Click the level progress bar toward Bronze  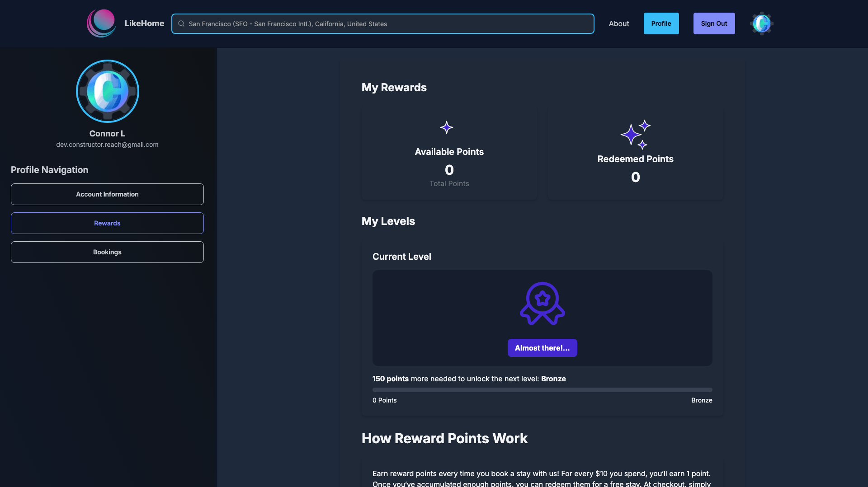pyautogui.click(x=542, y=389)
